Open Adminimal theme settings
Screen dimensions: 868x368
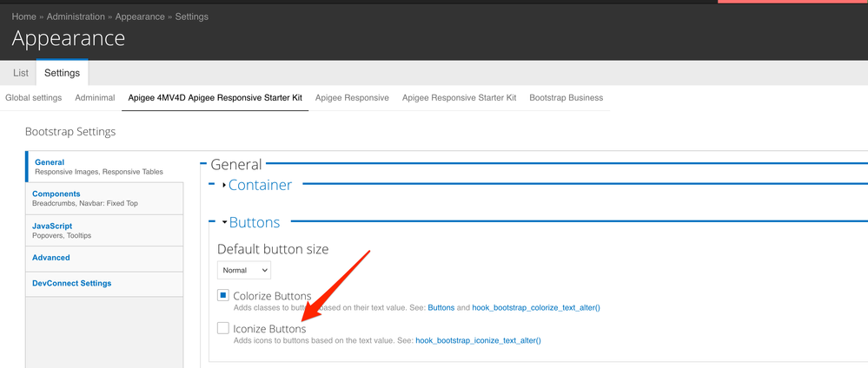pos(96,98)
